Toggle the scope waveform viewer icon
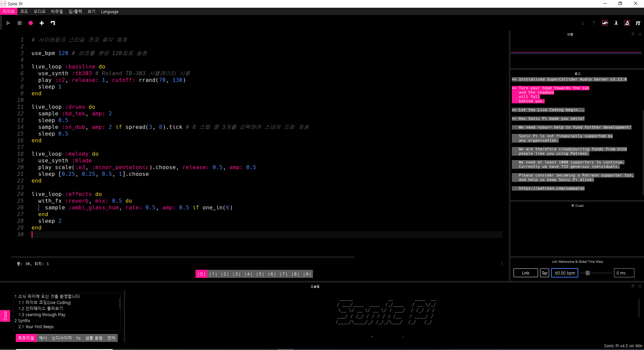The width and height of the screenshot is (644, 350). click(x=605, y=23)
